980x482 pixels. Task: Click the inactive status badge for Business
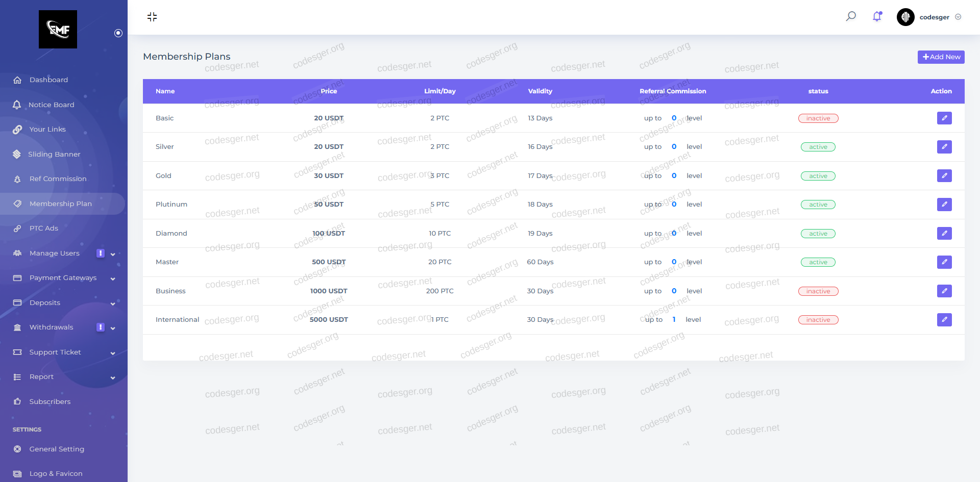tap(818, 291)
